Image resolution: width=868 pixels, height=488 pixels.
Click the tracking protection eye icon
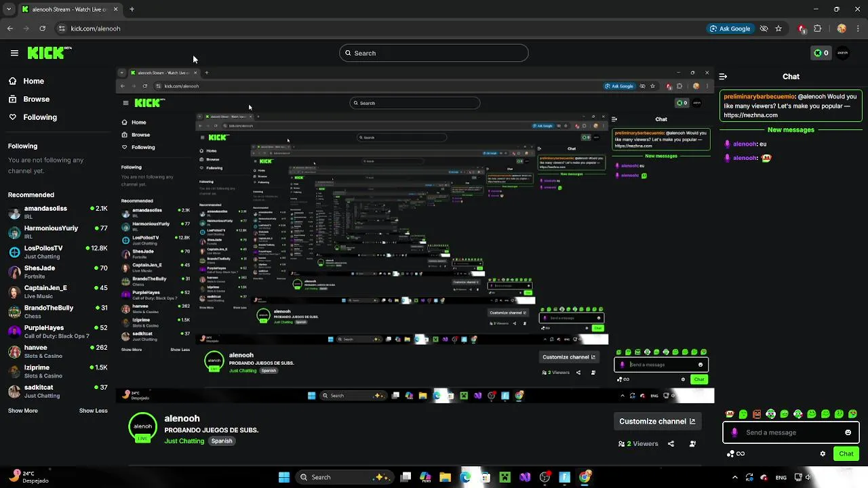click(764, 28)
